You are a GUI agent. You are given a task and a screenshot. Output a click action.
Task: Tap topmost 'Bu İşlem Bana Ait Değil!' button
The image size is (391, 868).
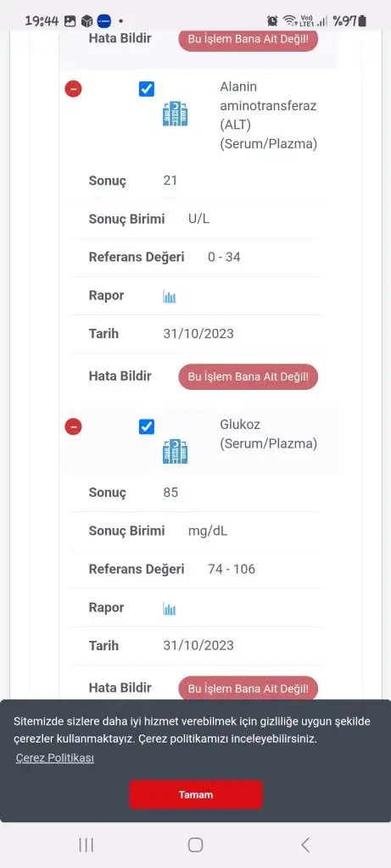(x=249, y=40)
